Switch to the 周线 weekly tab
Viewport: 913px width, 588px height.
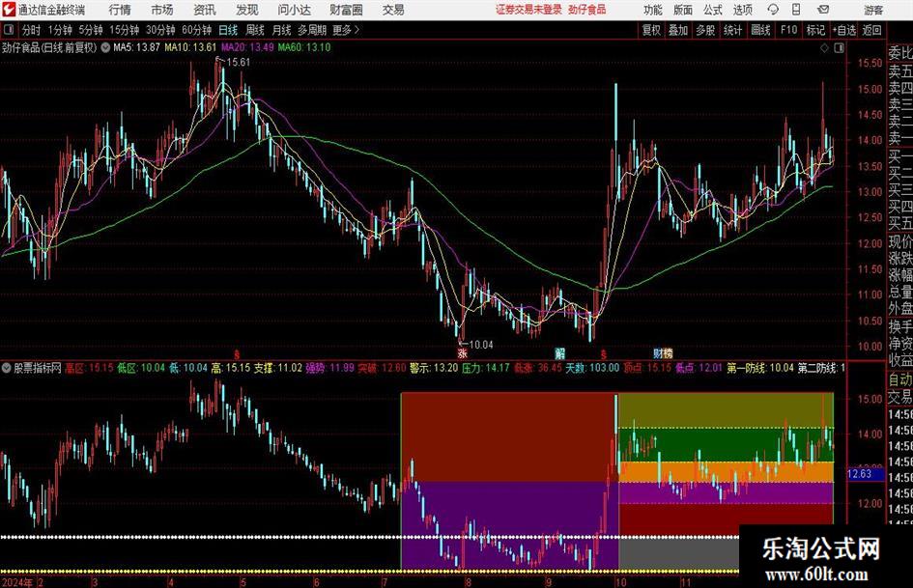tap(255, 30)
